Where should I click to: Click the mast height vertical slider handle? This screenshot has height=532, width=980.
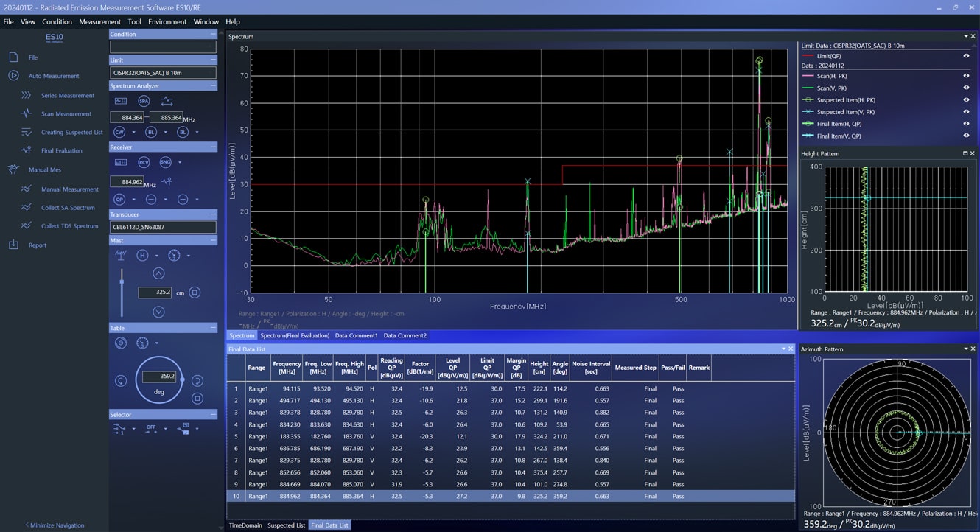pyautogui.click(x=122, y=281)
